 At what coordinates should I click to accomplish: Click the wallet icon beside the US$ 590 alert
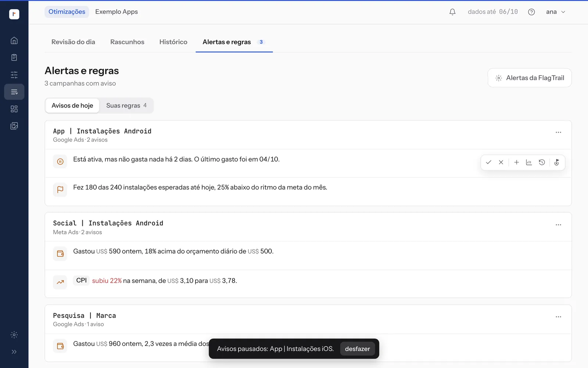[60, 254]
